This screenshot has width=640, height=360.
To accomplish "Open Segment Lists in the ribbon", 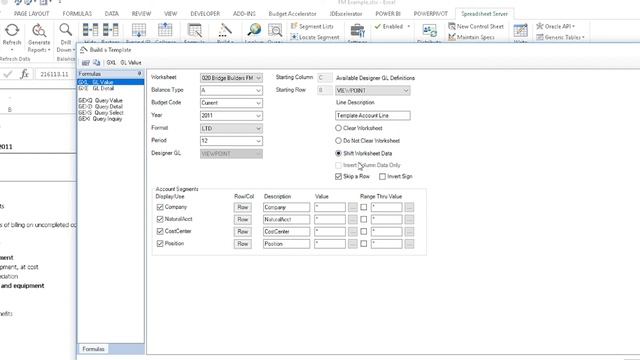I will 312,26.
